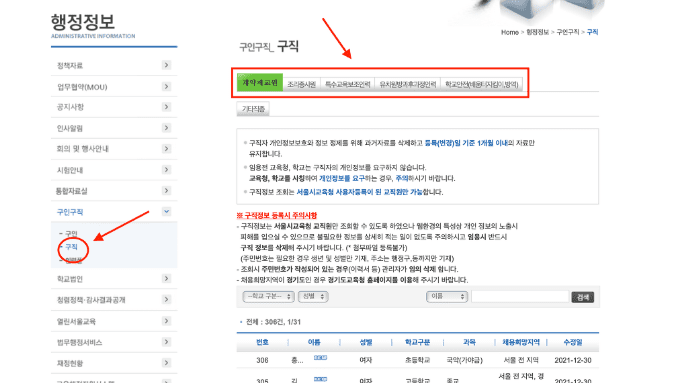Click the dark 검색 search button
The height and width of the screenshot is (383, 694).
point(582,297)
